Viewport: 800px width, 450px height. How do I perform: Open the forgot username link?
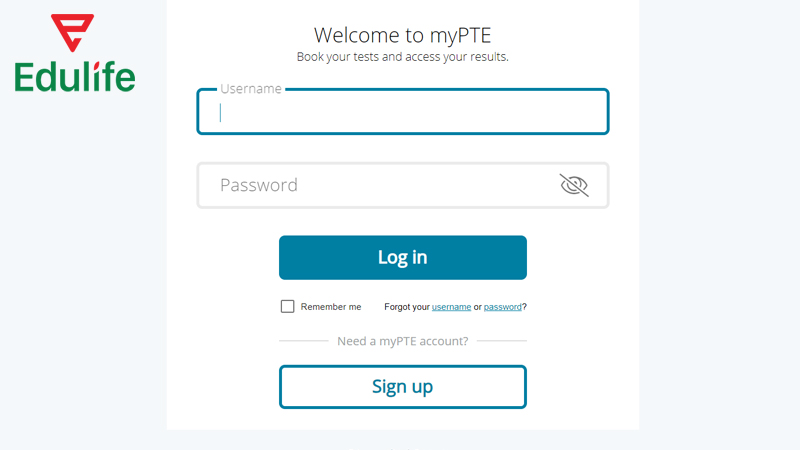coord(451,307)
